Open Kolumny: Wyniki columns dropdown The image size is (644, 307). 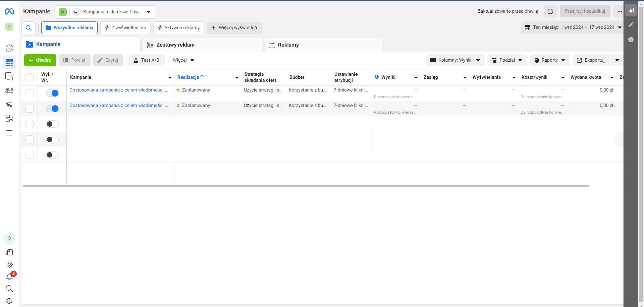(x=455, y=60)
